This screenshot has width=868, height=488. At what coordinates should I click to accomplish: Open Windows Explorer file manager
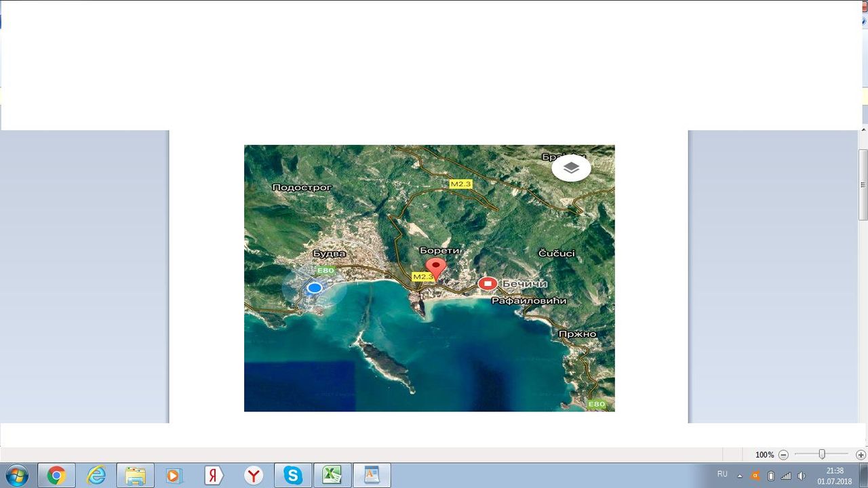point(136,475)
